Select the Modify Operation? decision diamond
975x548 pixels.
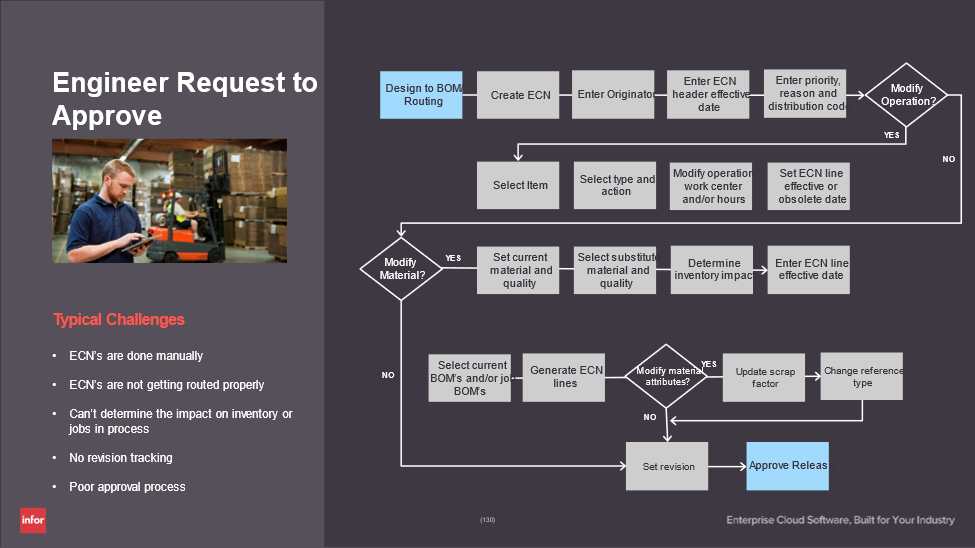pos(906,95)
